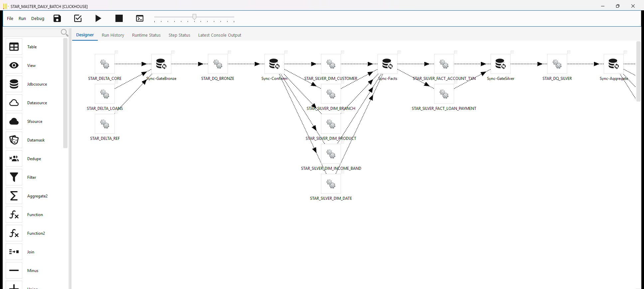Image resolution: width=644 pixels, height=289 pixels.
Task: Select the Sync-Facts database sync node
Action: 388,64
